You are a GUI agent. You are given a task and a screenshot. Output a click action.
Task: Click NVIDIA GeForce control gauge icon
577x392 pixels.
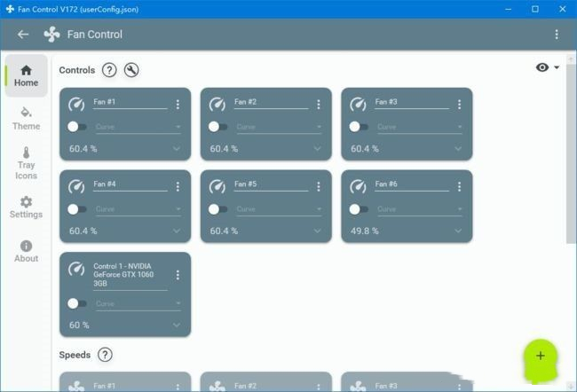coord(76,270)
